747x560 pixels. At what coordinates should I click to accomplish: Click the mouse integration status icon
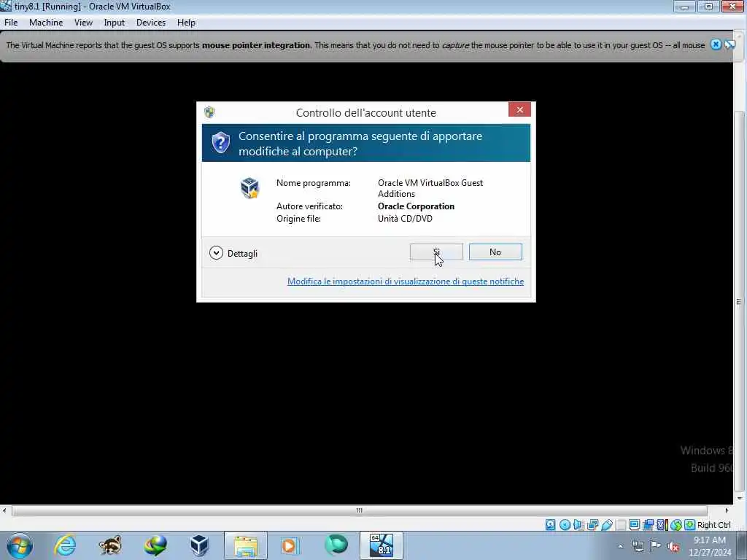point(676,525)
